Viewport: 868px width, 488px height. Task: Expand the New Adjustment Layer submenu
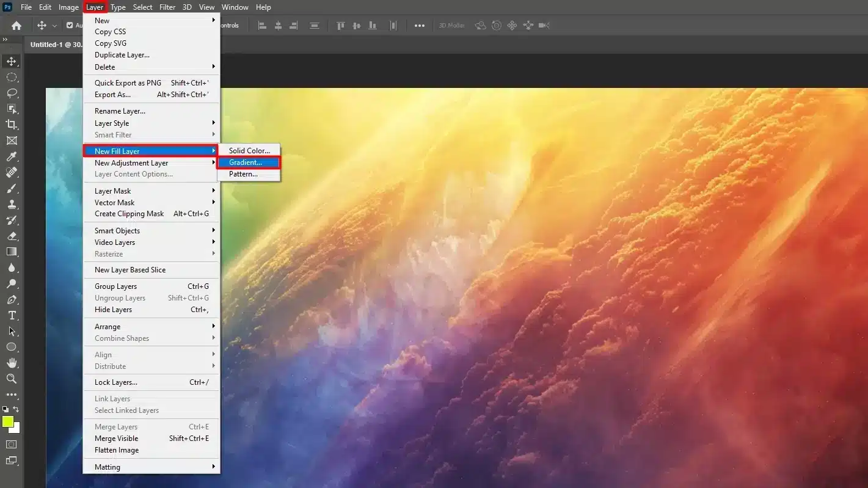pos(151,163)
